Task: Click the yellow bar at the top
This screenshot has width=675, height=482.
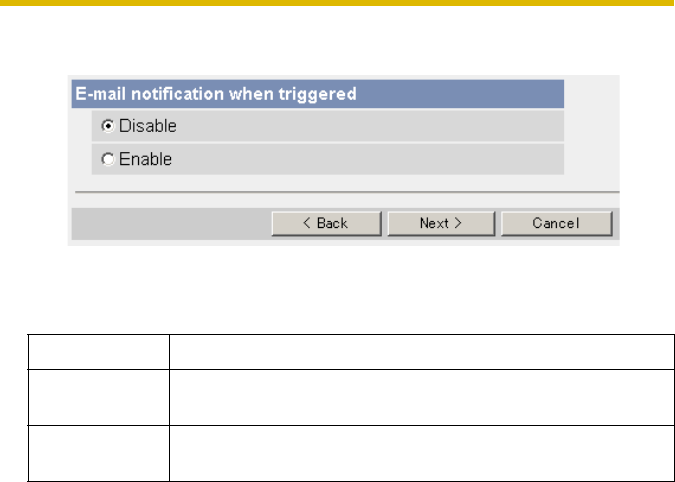Action: [x=337, y=3]
